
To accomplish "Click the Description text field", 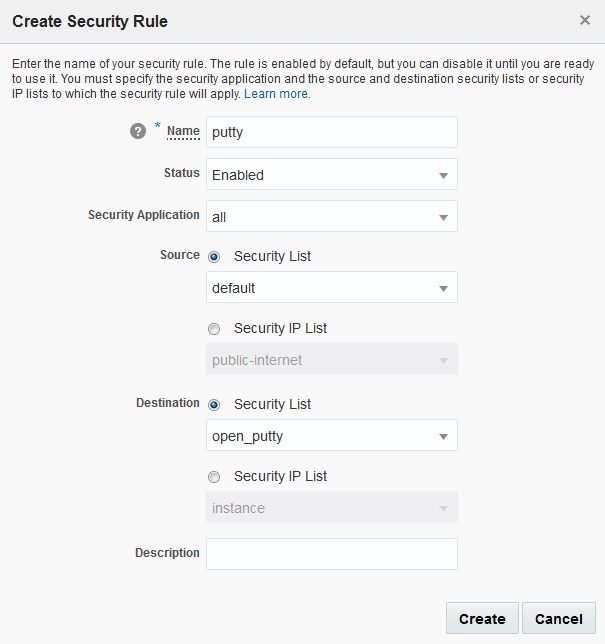I will pyautogui.click(x=331, y=554).
